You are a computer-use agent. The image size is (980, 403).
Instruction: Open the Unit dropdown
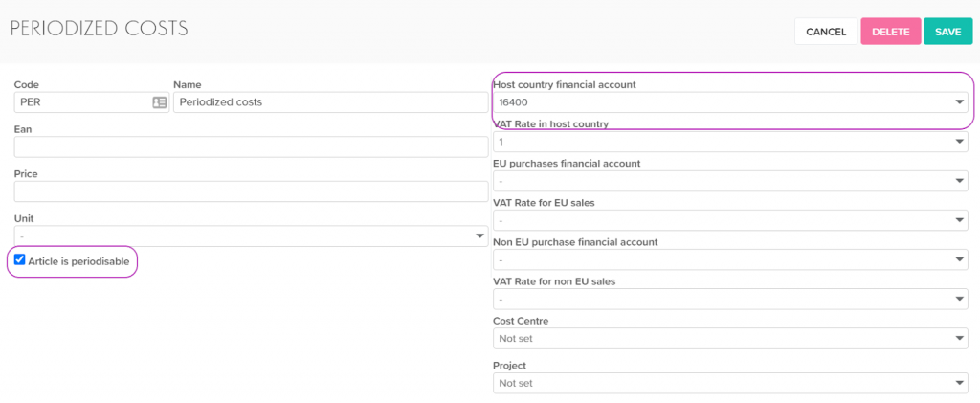[x=252, y=235]
